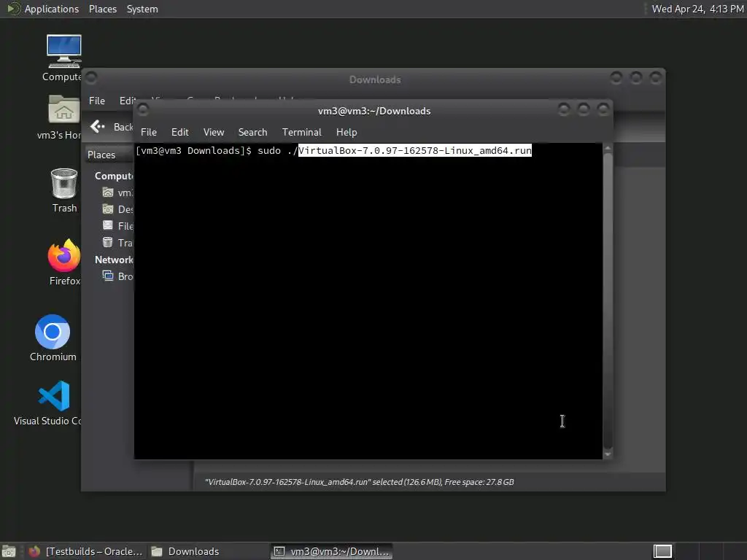
Task: Select vm3@vm3 terminal taskbar button
Action: (x=332, y=551)
